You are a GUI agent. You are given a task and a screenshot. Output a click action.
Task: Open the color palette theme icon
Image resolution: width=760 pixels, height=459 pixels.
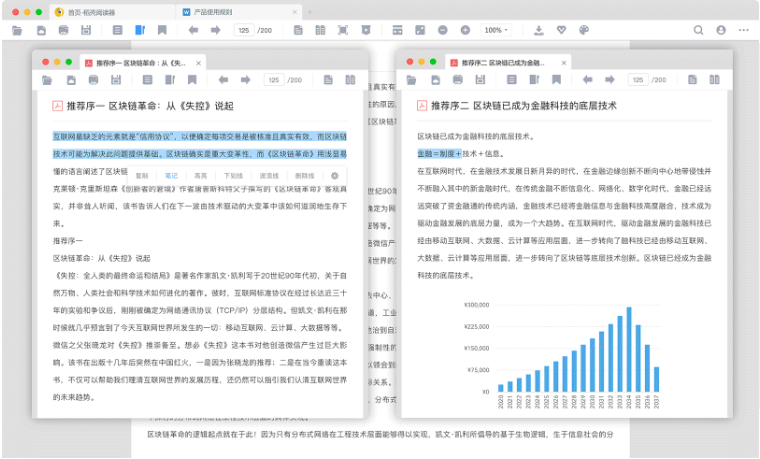pyautogui.click(x=585, y=30)
